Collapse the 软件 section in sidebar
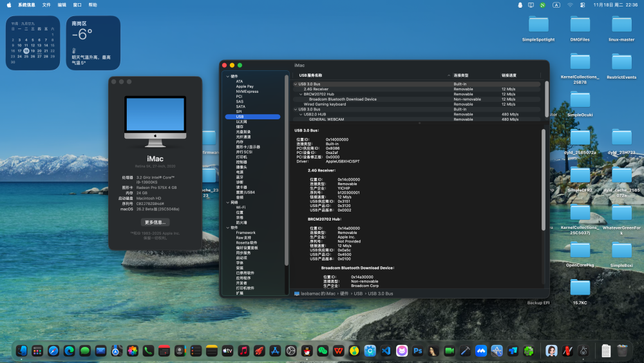Screen dimensions: 644x363 coord(227,228)
